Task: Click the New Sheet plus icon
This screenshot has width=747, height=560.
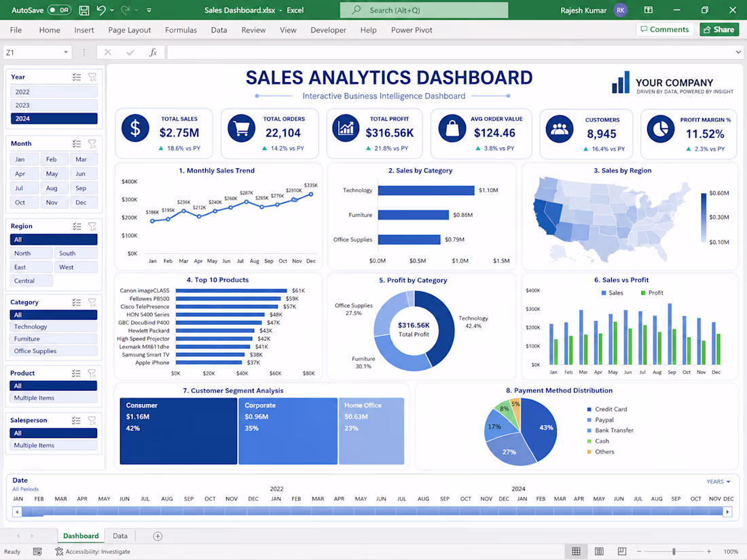Action: pos(158,536)
